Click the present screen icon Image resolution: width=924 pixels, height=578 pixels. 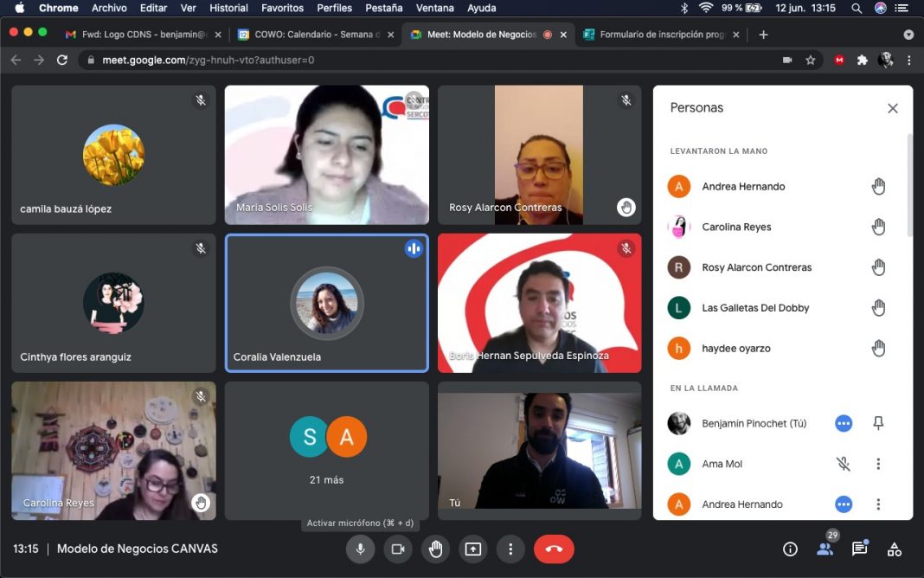[x=472, y=549]
